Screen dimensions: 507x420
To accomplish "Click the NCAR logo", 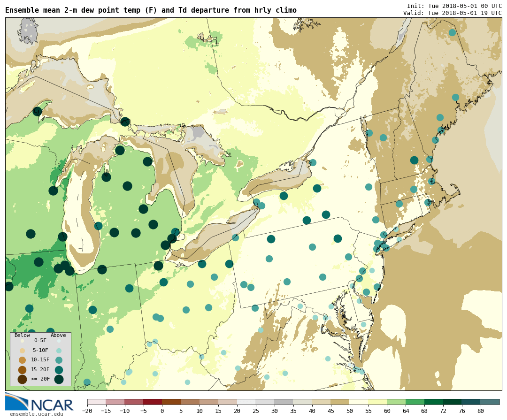I will [x=39, y=402].
